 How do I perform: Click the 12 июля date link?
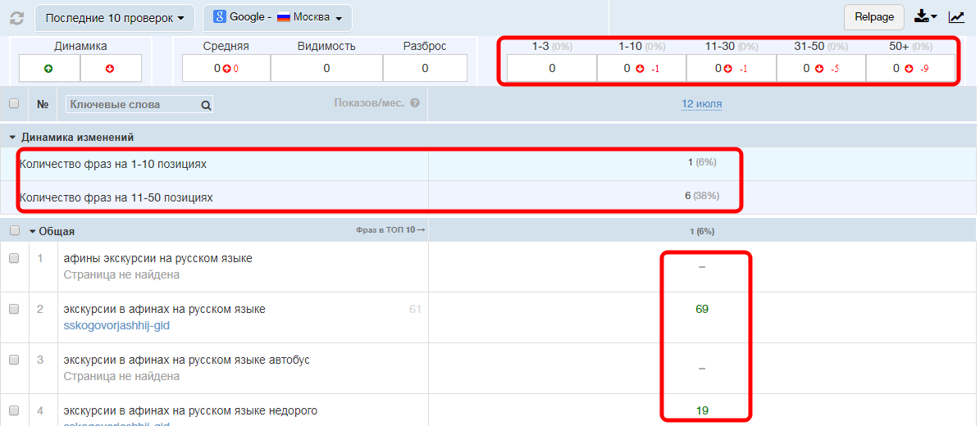[x=701, y=104]
